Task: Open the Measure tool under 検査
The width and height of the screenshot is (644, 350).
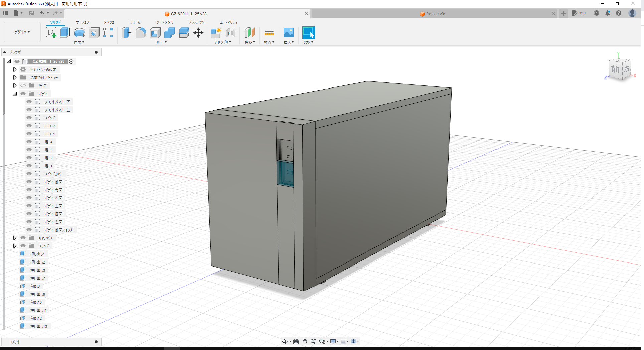Action: tap(269, 32)
